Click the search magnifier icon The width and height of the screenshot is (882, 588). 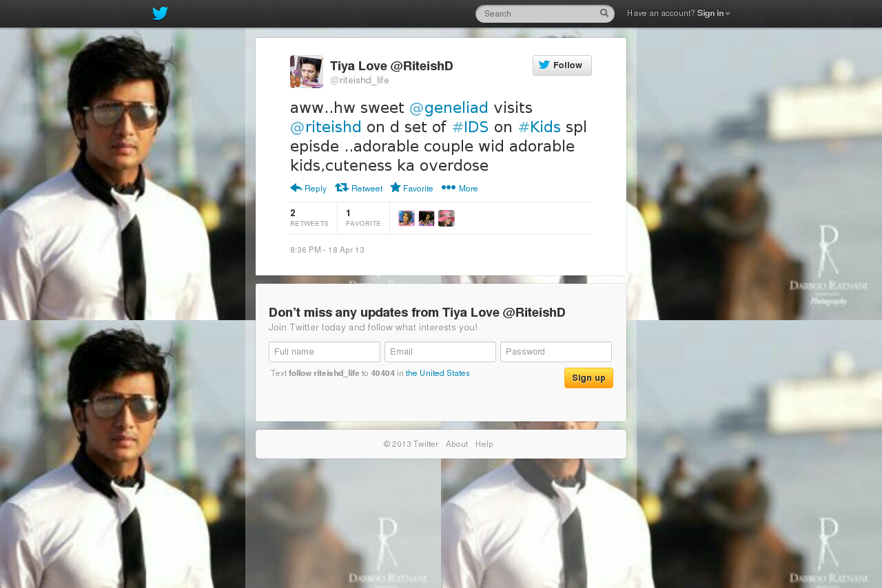pos(604,13)
